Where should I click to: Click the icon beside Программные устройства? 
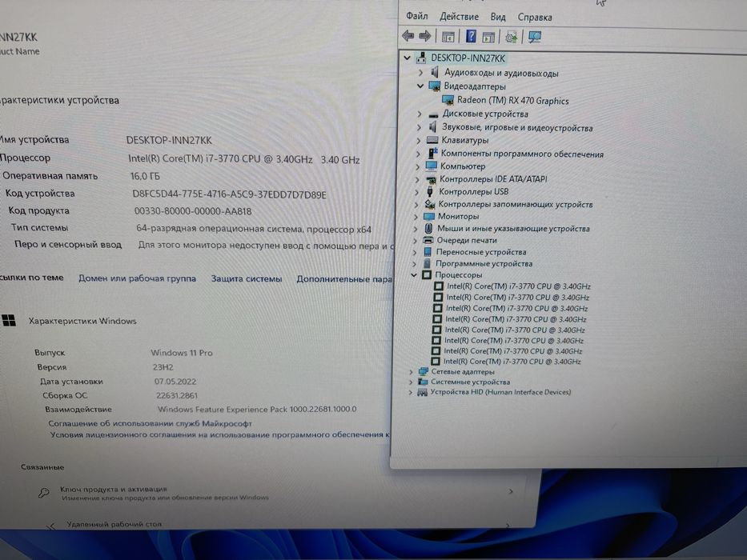pos(427,263)
